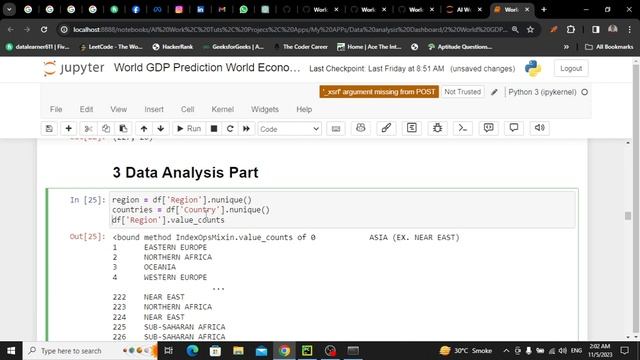Click the pen toolbar icon
640x360 pixels.
(x=386, y=128)
